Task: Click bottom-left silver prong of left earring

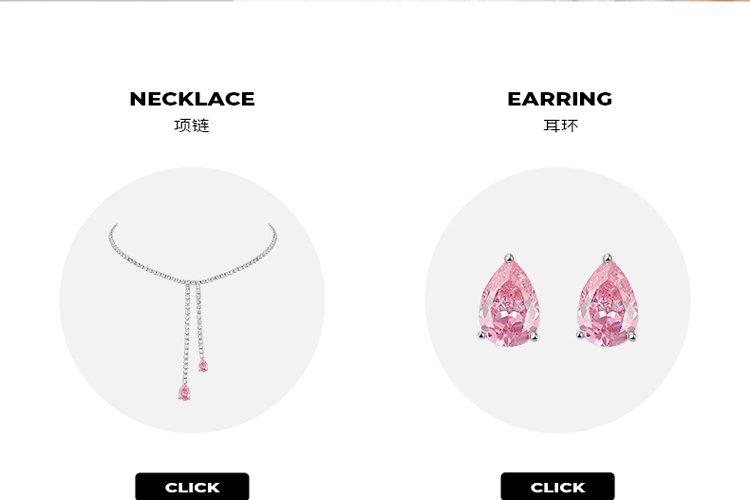Action: [x=482, y=335]
